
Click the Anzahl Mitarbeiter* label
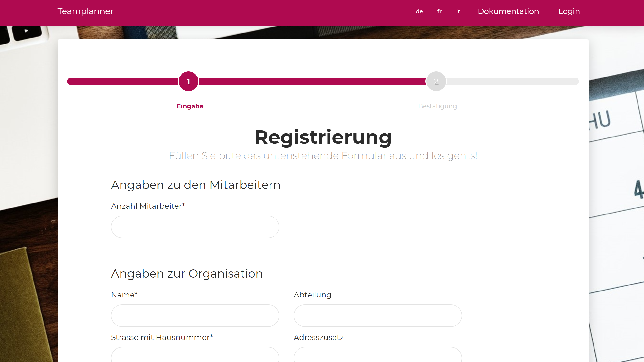pyautogui.click(x=148, y=206)
